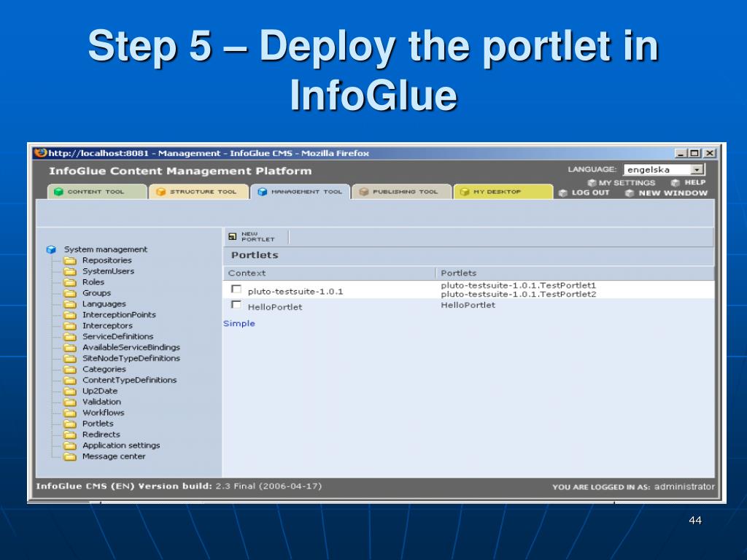Viewport: 747px width, 560px height.
Task: Open the Languages folder icon
Action: [x=70, y=304]
